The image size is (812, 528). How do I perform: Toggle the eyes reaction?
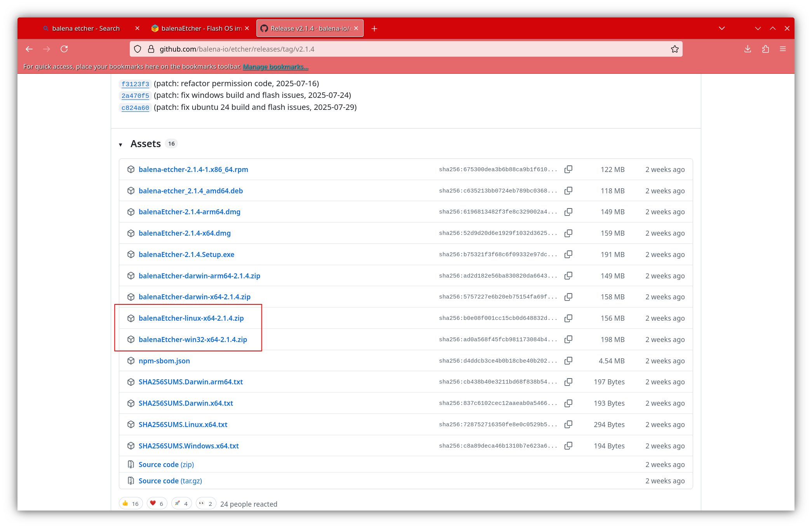tap(206, 504)
